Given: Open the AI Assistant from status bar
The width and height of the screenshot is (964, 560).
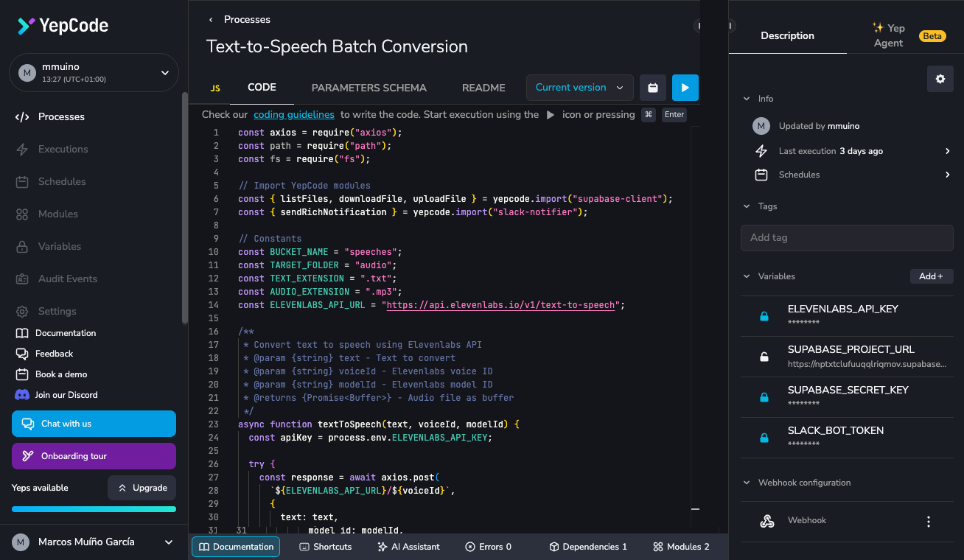Looking at the screenshot, I should click(x=408, y=546).
